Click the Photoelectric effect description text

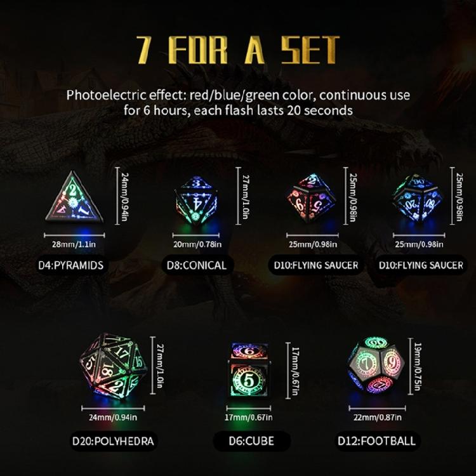point(238,103)
